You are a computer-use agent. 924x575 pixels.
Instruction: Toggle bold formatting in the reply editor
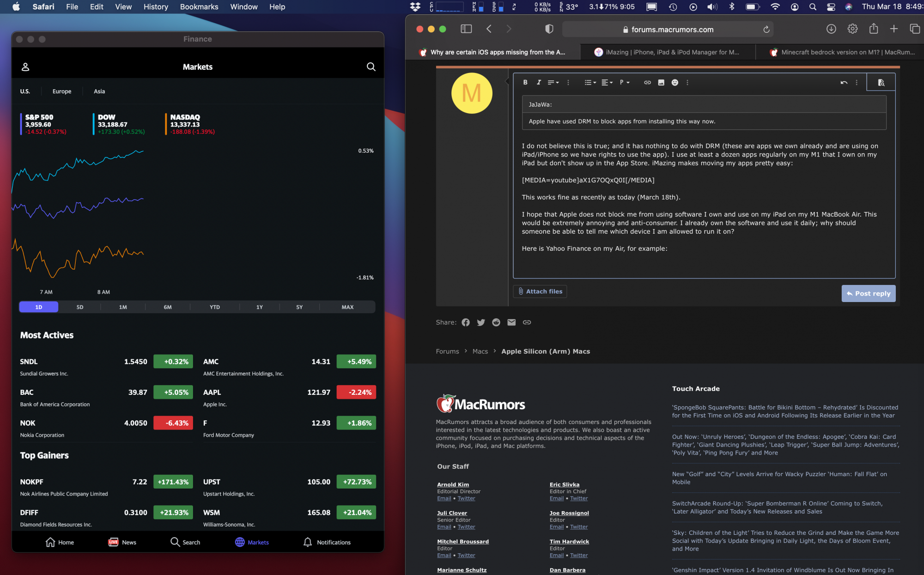click(525, 82)
